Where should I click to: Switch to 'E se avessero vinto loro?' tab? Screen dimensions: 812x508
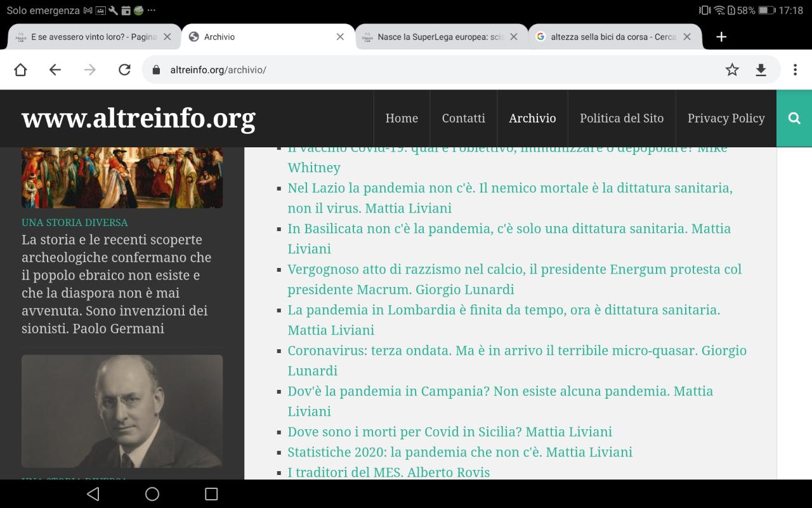[94, 37]
